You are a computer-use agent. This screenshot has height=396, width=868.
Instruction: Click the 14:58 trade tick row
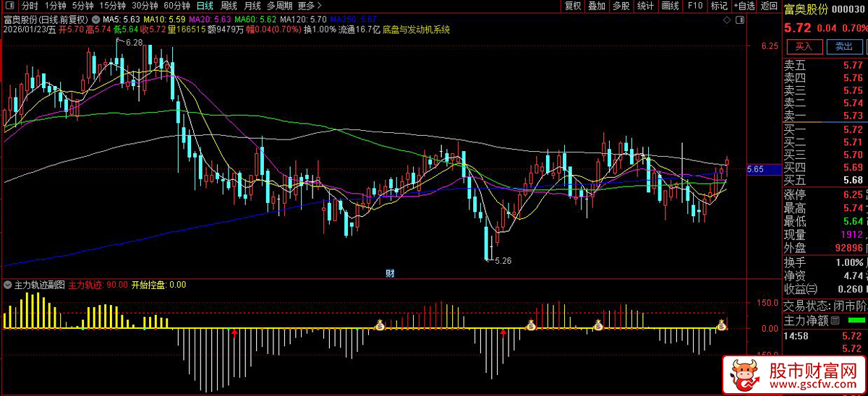point(825,337)
